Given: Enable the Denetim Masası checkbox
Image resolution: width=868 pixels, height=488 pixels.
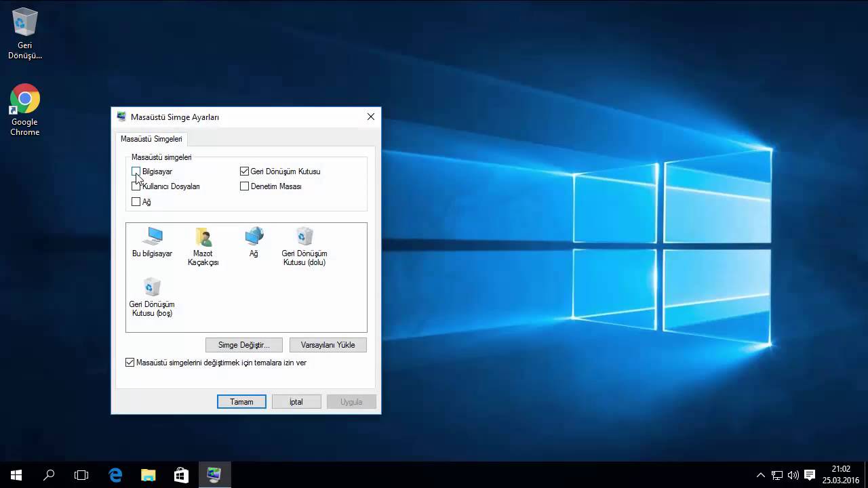Looking at the screenshot, I should pyautogui.click(x=244, y=186).
